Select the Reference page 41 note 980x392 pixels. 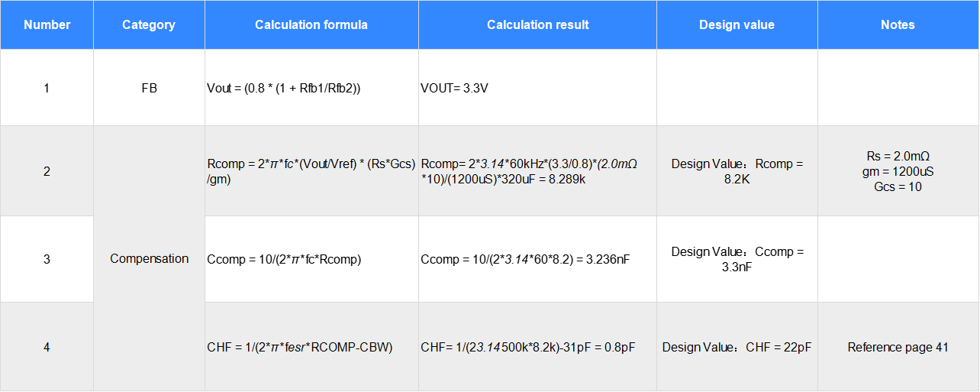click(898, 347)
